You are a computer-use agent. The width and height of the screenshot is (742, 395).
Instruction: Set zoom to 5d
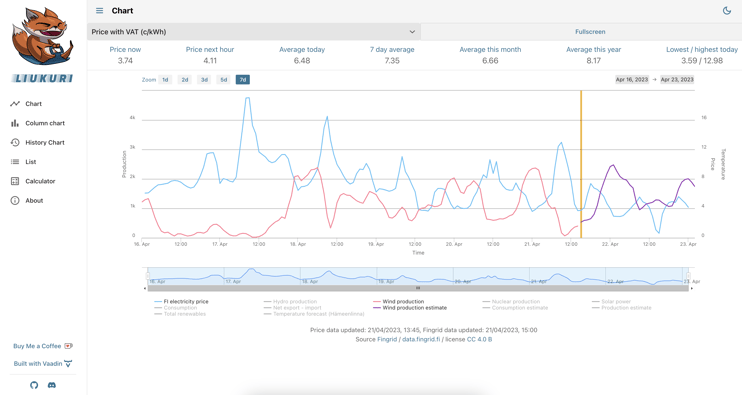(x=223, y=80)
